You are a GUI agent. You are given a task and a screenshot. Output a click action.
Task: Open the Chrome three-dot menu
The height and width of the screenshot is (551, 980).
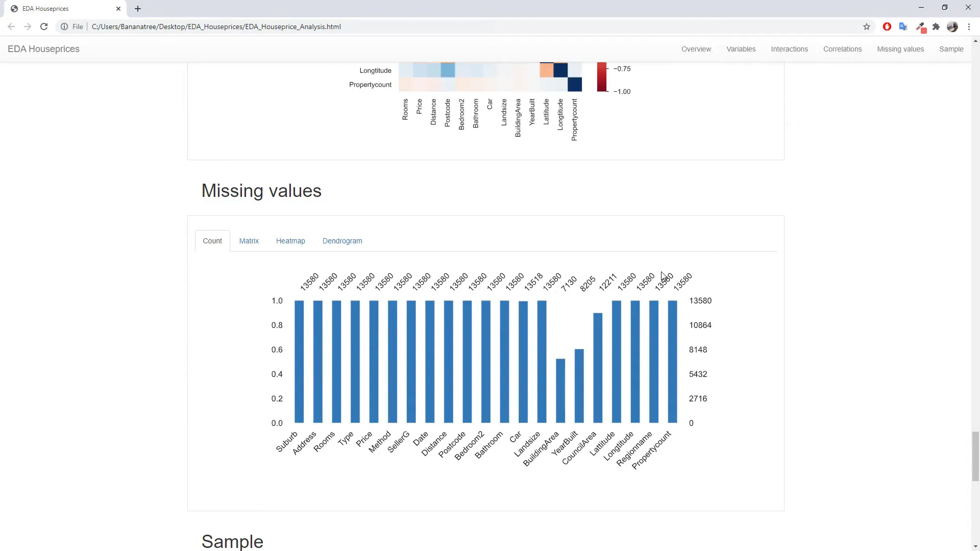coord(970,27)
